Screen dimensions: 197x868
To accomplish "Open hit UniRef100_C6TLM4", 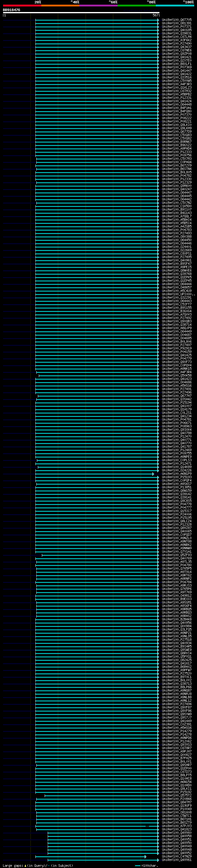I will (176, 37).
